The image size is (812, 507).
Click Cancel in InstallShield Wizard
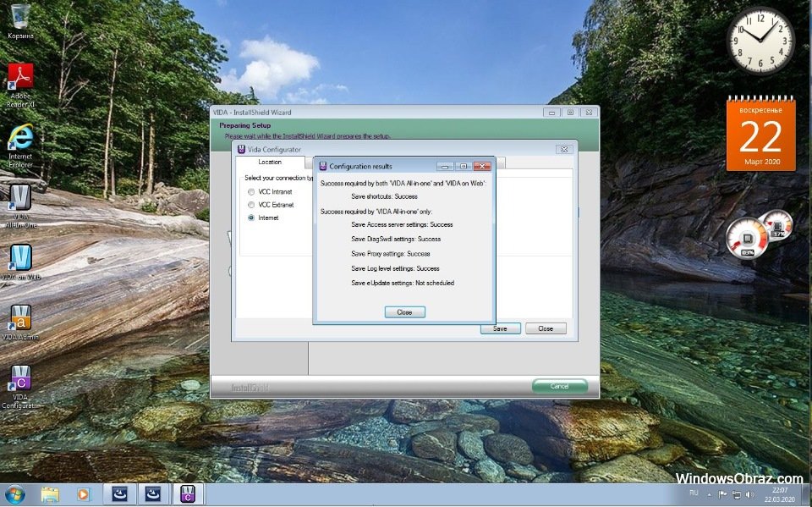click(560, 386)
